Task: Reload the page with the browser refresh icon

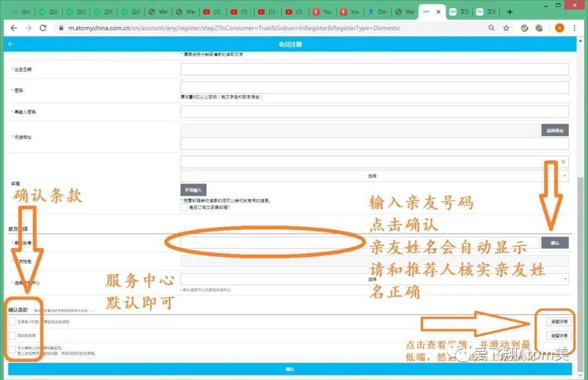Action: [x=43, y=28]
